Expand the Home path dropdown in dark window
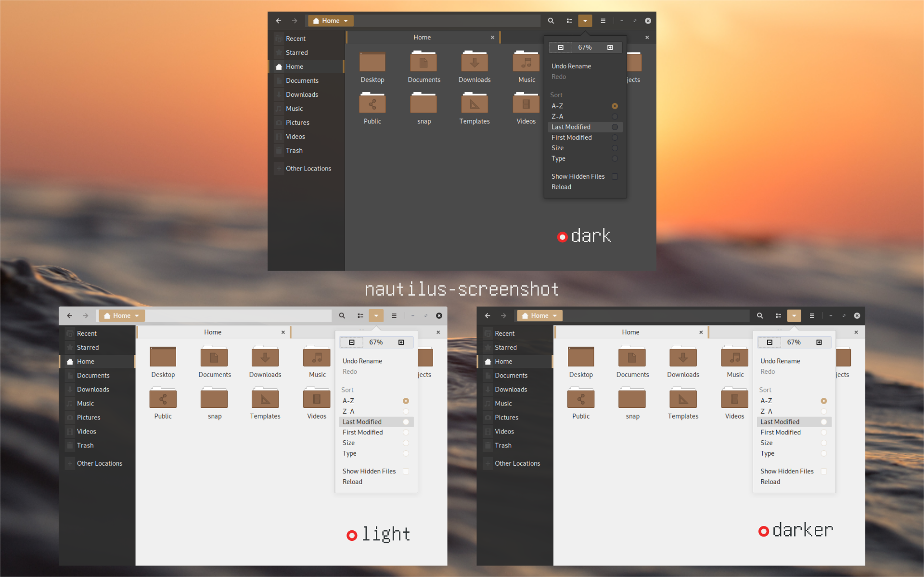 coord(331,21)
